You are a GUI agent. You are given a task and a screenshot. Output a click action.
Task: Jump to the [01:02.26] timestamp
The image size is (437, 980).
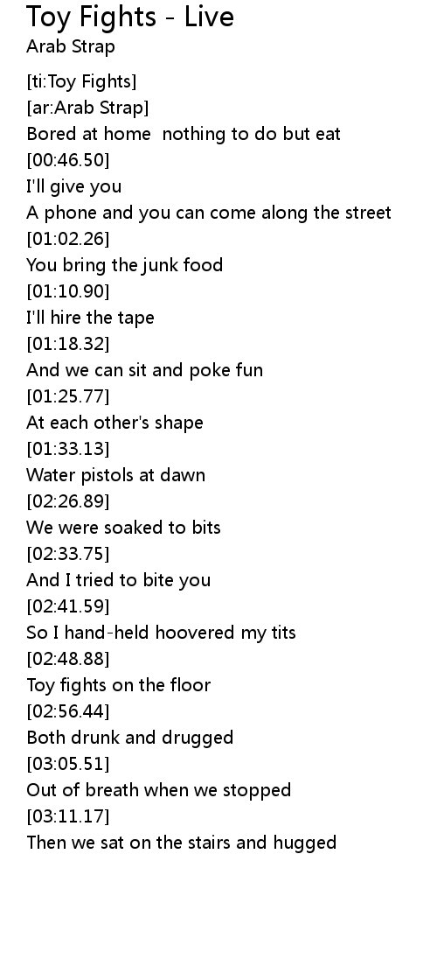[x=68, y=239]
